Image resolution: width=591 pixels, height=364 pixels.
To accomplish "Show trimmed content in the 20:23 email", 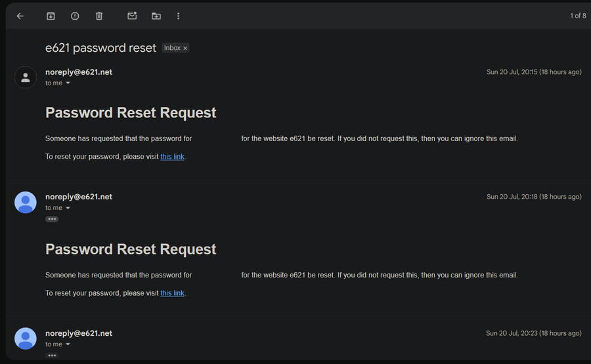I will pyautogui.click(x=52, y=355).
